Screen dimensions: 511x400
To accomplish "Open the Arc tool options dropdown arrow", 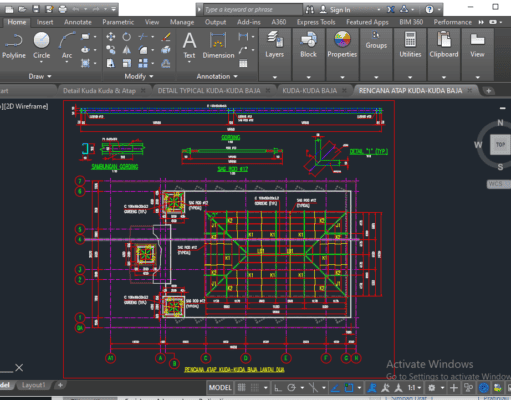I will point(67,62).
